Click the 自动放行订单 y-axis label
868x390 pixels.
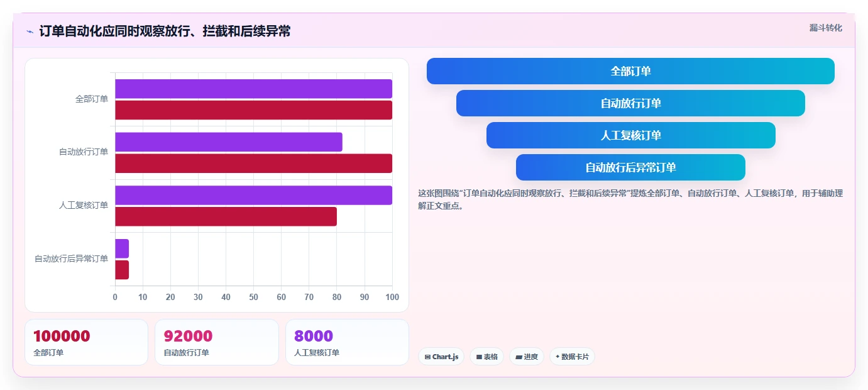(84, 152)
